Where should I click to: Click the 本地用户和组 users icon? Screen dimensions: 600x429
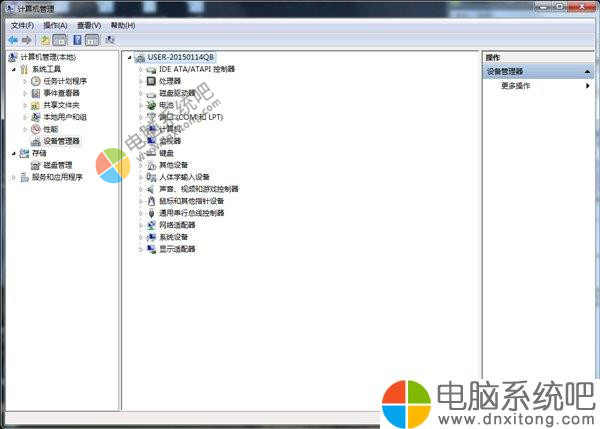pyautogui.click(x=36, y=117)
